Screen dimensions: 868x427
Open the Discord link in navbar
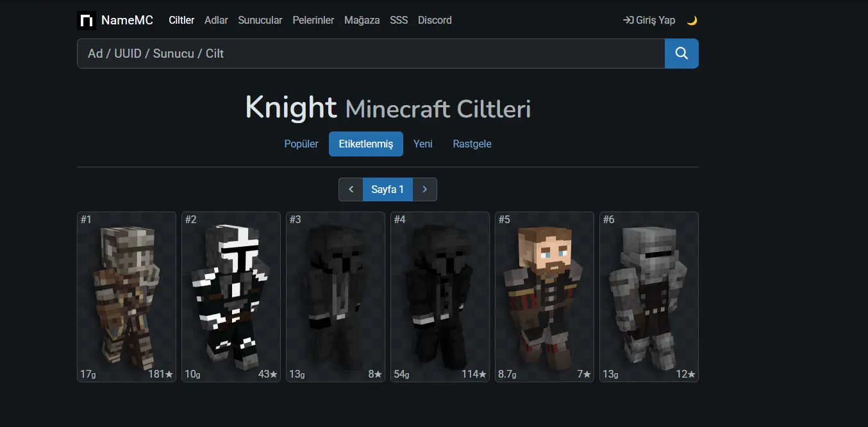(x=435, y=21)
